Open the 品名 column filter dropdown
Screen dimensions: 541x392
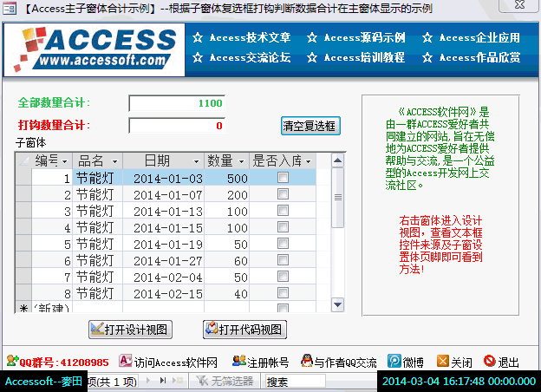point(115,161)
